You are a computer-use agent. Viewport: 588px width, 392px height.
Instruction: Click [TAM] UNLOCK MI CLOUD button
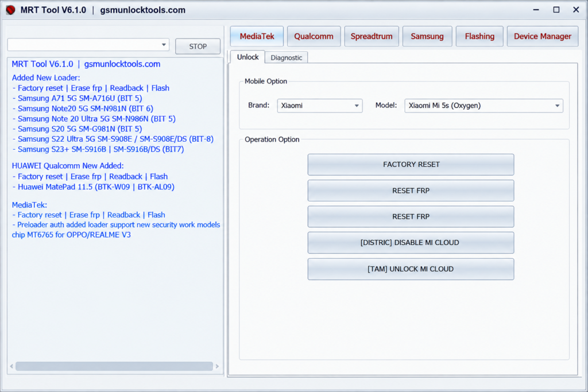(411, 269)
